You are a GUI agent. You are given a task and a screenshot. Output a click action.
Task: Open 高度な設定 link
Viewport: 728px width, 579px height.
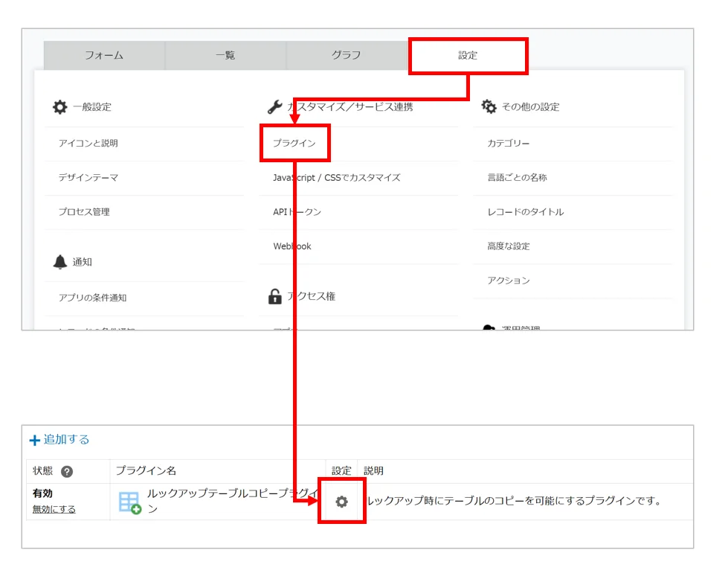509,246
